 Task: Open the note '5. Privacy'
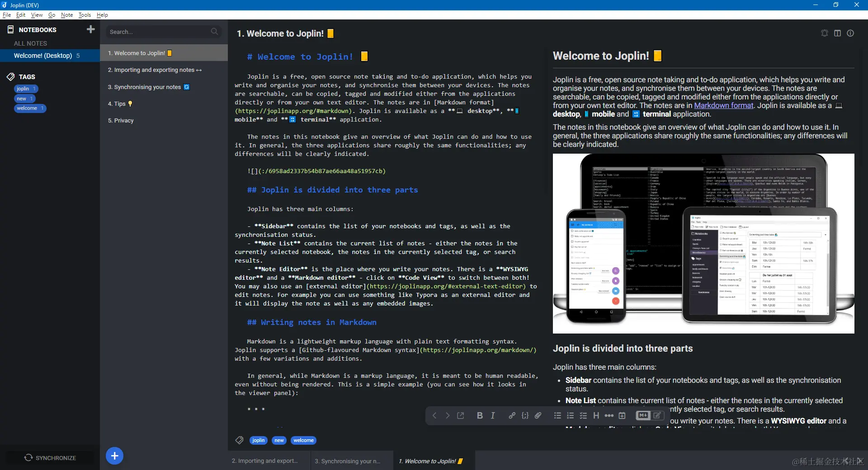point(164,120)
